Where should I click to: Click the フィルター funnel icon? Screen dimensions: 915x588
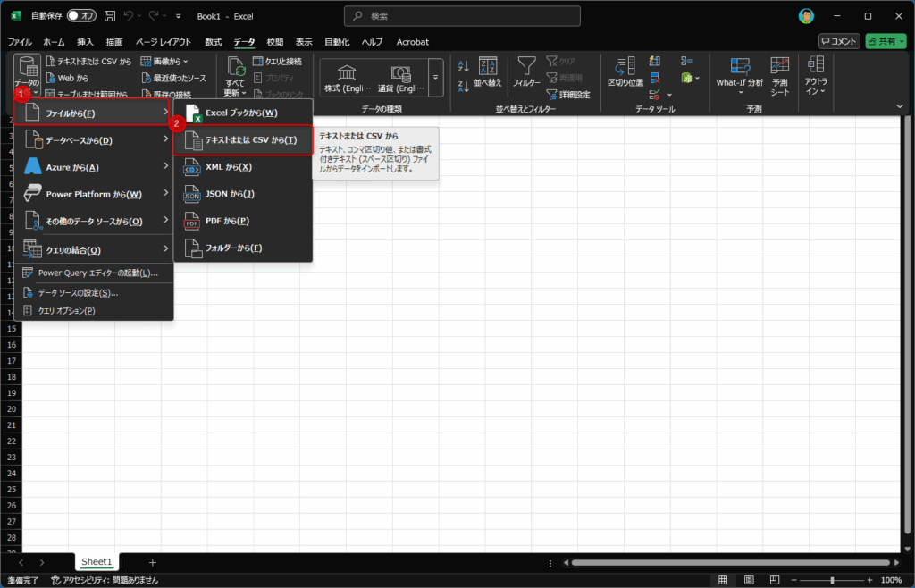tap(526, 71)
